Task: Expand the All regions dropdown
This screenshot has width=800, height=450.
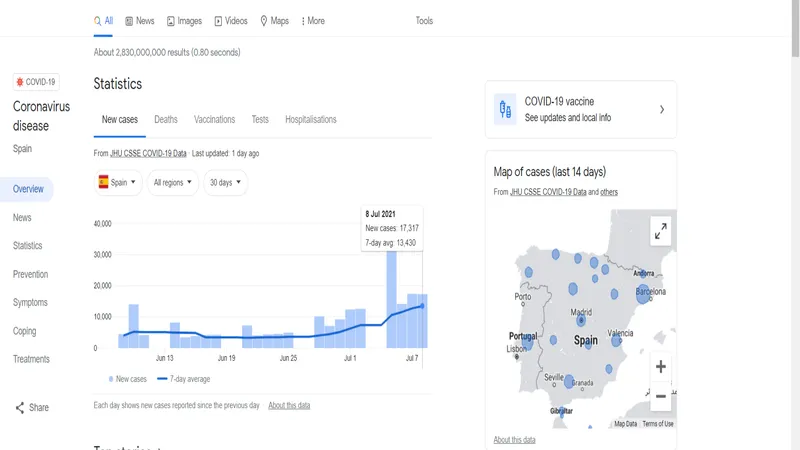Action: [172, 182]
